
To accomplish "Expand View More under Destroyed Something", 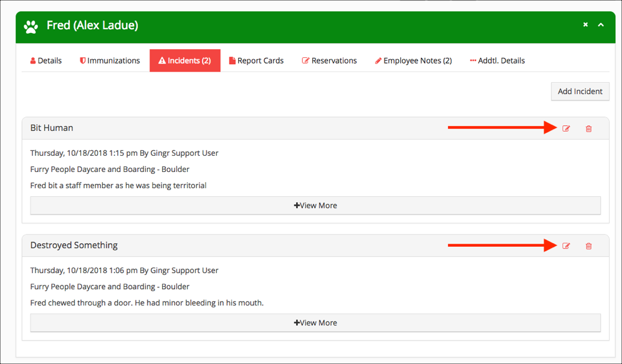I will pyautogui.click(x=315, y=323).
